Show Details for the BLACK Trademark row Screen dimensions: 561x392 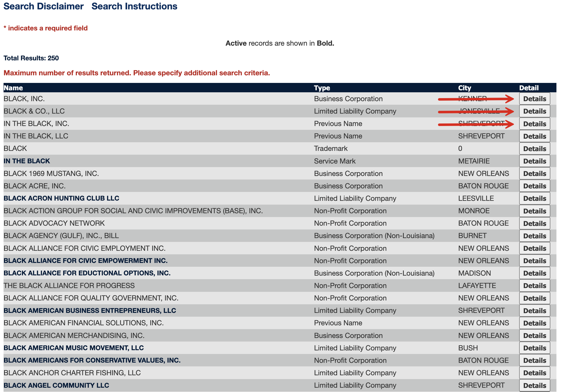(535, 149)
